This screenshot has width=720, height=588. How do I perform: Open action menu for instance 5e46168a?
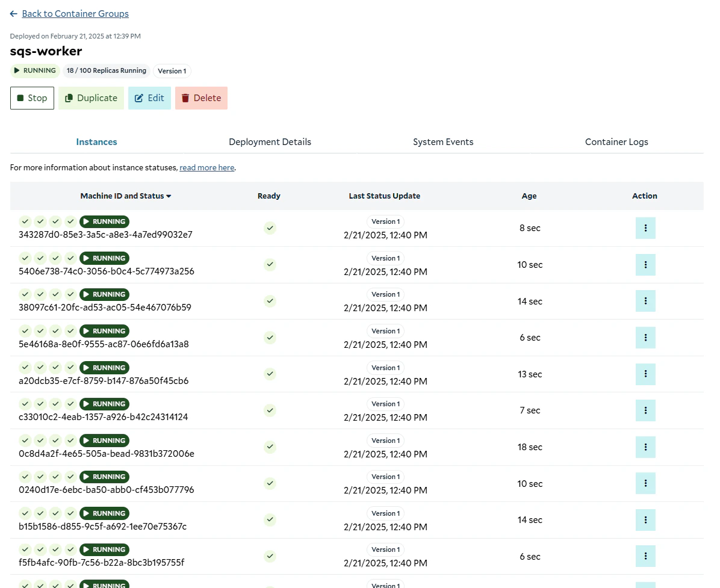[x=645, y=338]
